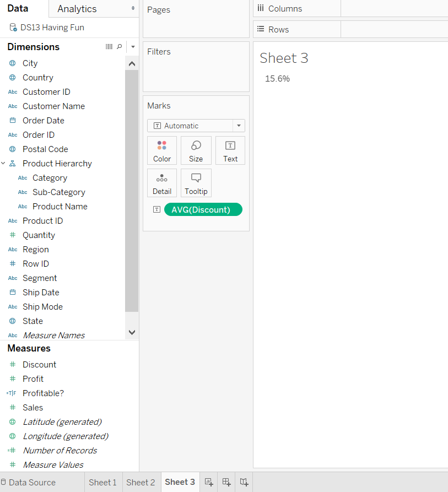448x492 pixels.
Task: Click the Analytics pane up-down arrows
Action: click(133, 8)
